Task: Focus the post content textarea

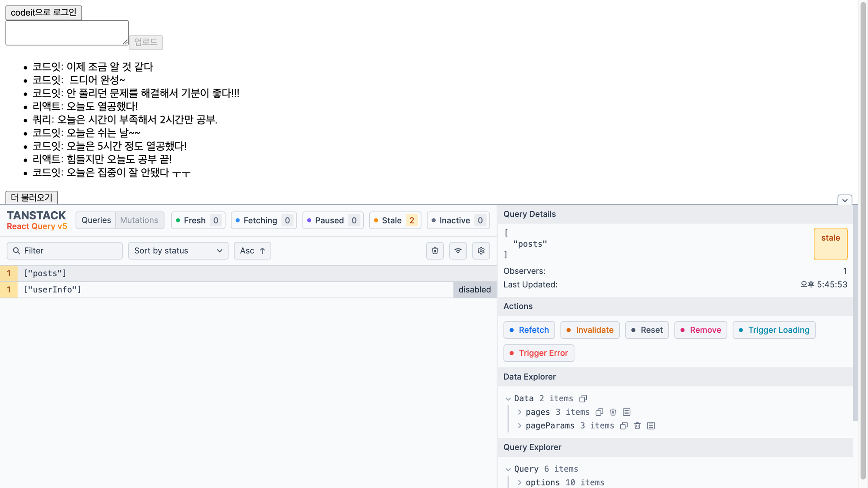Action: (67, 33)
